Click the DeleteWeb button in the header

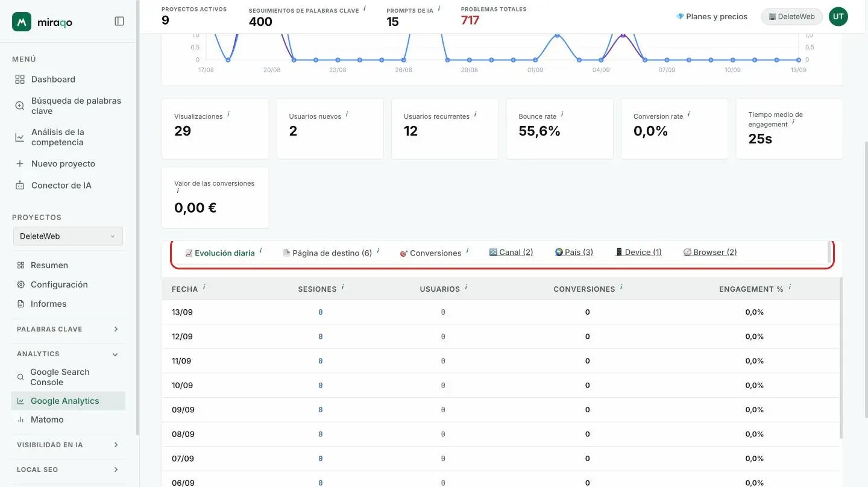[x=792, y=17]
